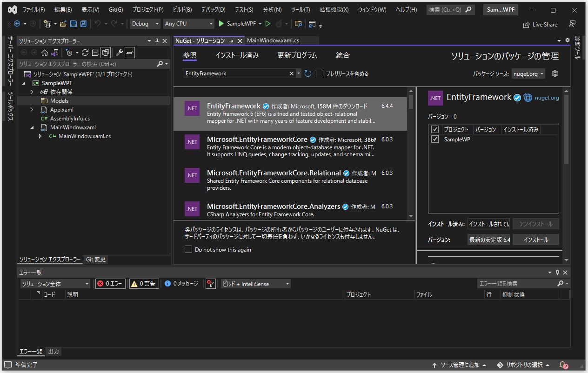Open NuGet package source settings gear

pos(555,73)
